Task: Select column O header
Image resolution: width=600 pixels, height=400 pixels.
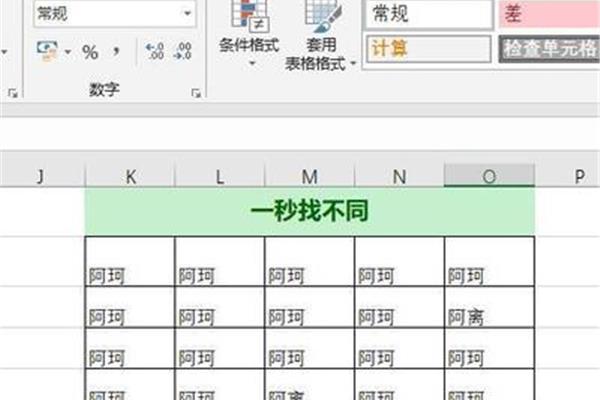Action: (x=489, y=176)
